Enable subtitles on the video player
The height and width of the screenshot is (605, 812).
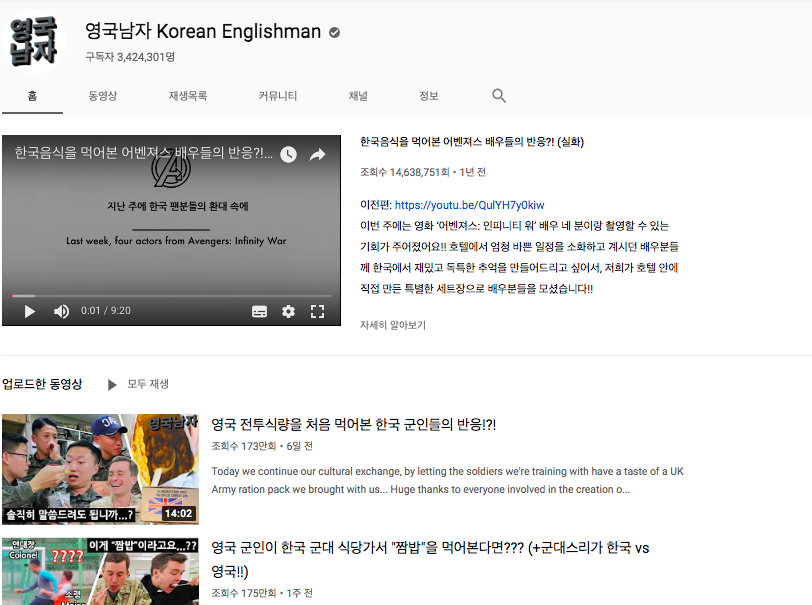[x=259, y=311]
